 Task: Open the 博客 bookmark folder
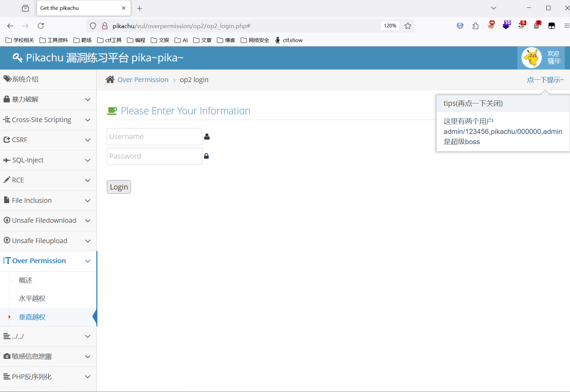226,40
